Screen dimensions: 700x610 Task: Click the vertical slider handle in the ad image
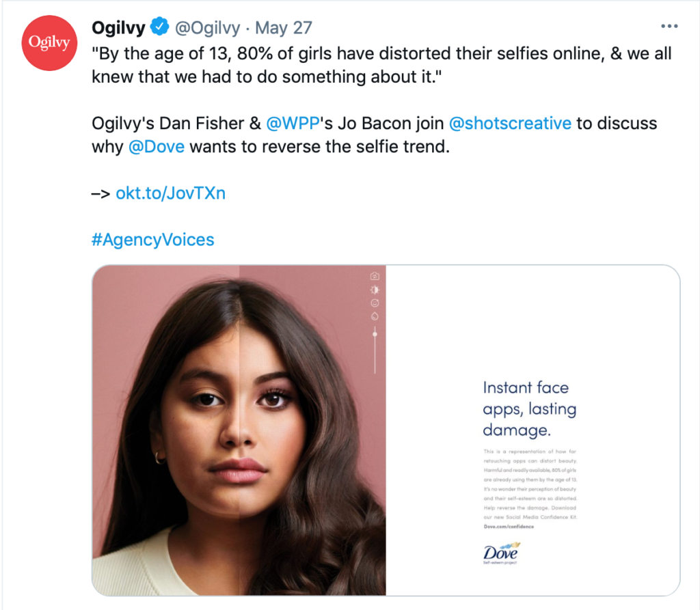click(x=375, y=335)
